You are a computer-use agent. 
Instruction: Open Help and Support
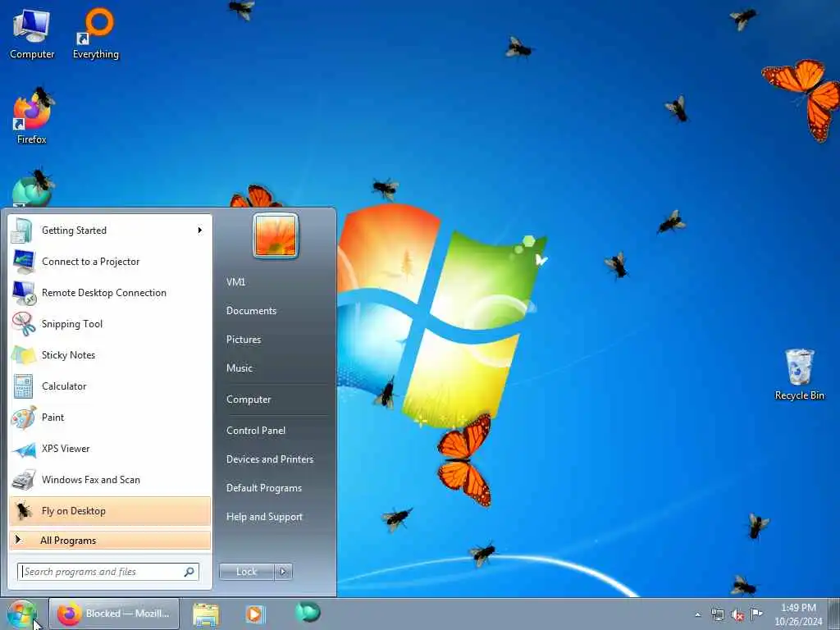[x=264, y=517]
